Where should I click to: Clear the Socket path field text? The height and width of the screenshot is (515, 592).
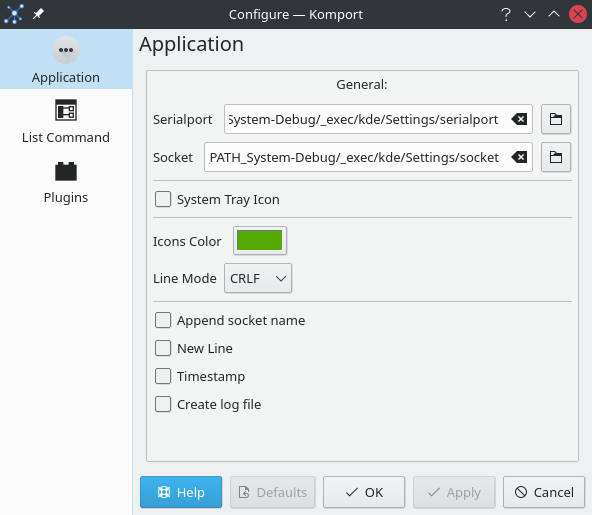point(520,157)
